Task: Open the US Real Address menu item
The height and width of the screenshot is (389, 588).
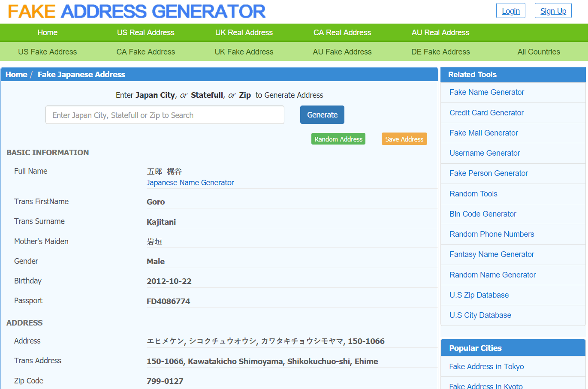Action: 145,33
